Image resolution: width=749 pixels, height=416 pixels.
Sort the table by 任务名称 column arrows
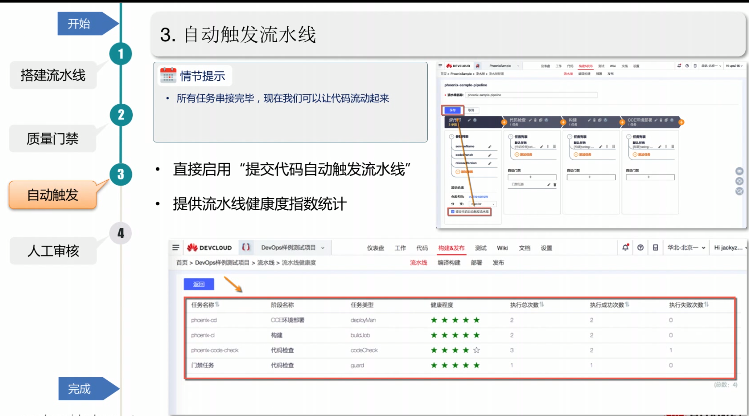pyautogui.click(x=217, y=304)
